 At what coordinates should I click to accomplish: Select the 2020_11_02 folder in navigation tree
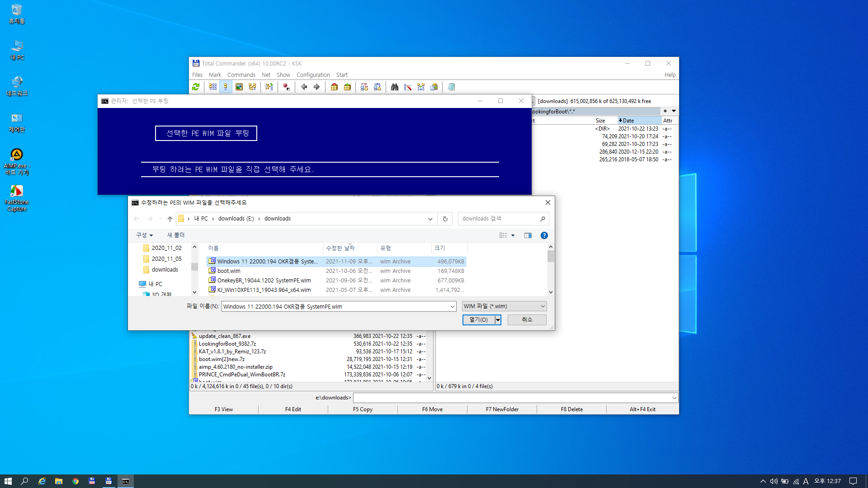pos(166,248)
